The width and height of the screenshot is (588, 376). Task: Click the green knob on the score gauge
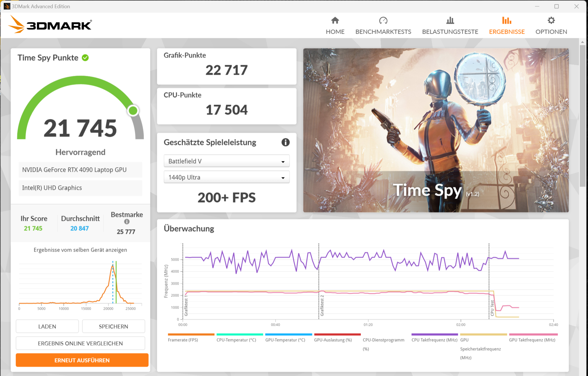click(x=133, y=111)
